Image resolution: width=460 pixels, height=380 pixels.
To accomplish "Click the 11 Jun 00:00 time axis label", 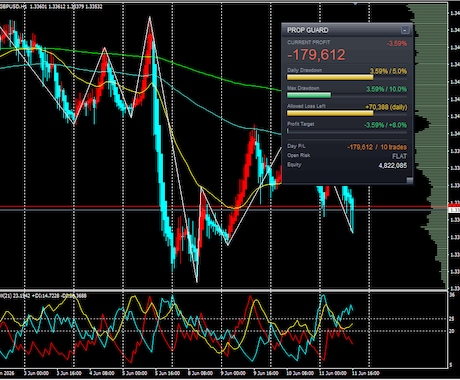I will (x=333, y=373).
